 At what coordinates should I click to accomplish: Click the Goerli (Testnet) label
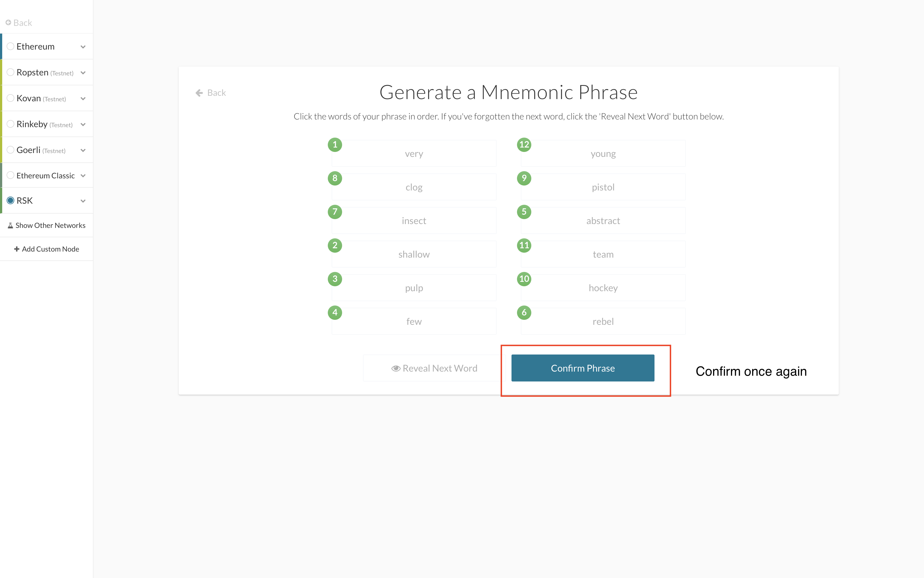pos(41,150)
